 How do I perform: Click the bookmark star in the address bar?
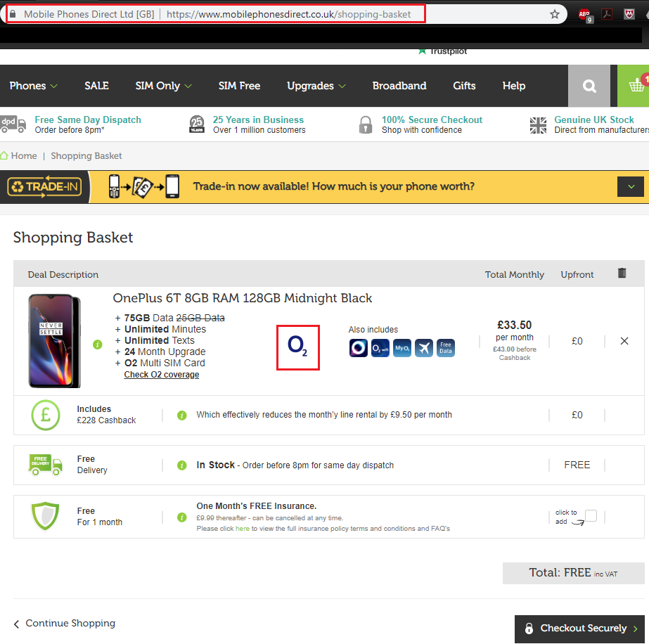555,13
